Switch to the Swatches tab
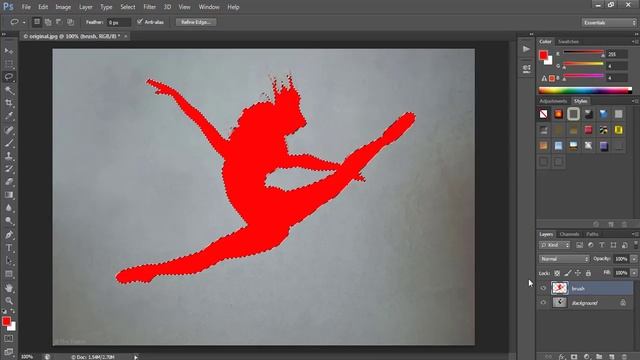This screenshot has height=360, width=640. click(568, 42)
